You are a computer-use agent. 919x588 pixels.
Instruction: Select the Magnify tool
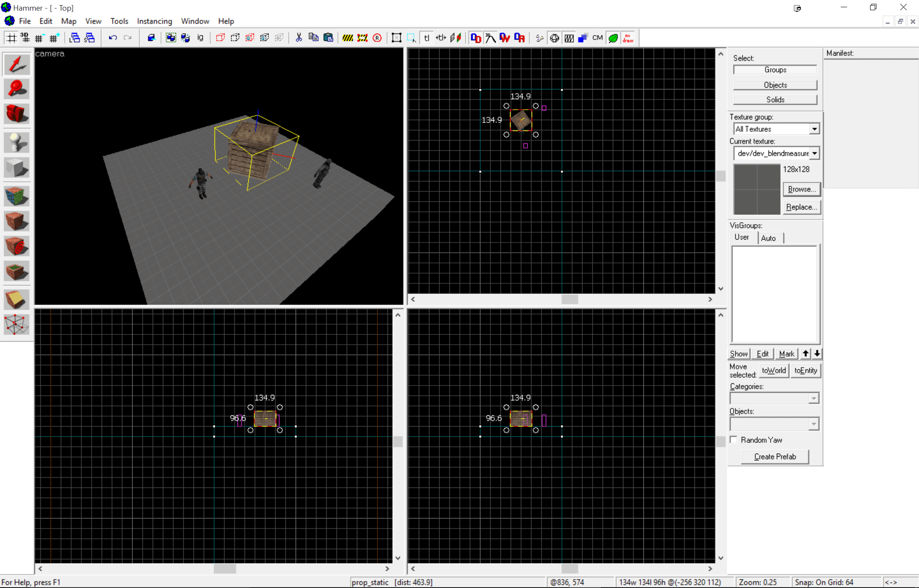[17, 89]
